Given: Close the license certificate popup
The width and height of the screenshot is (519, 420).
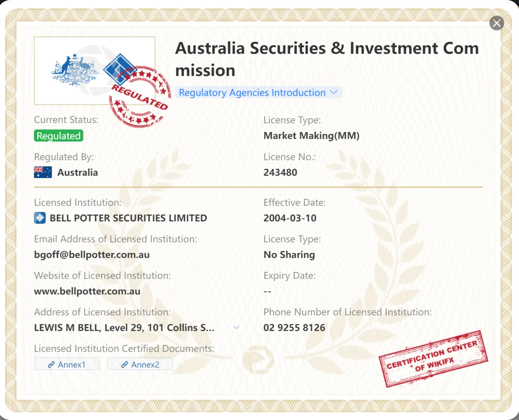Looking at the screenshot, I should (496, 23).
